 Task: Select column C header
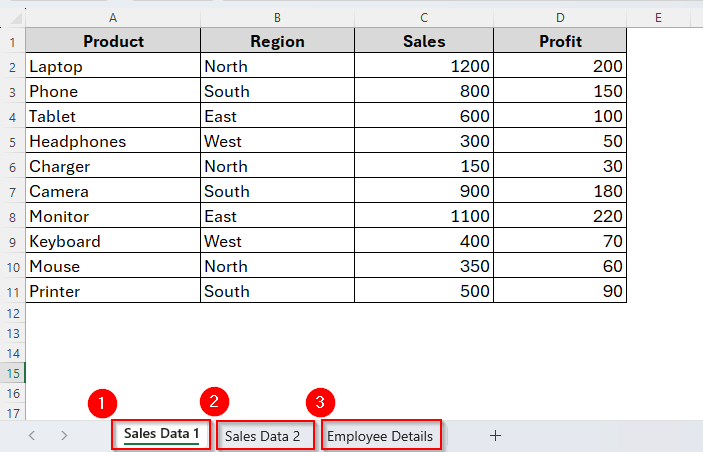(x=424, y=18)
